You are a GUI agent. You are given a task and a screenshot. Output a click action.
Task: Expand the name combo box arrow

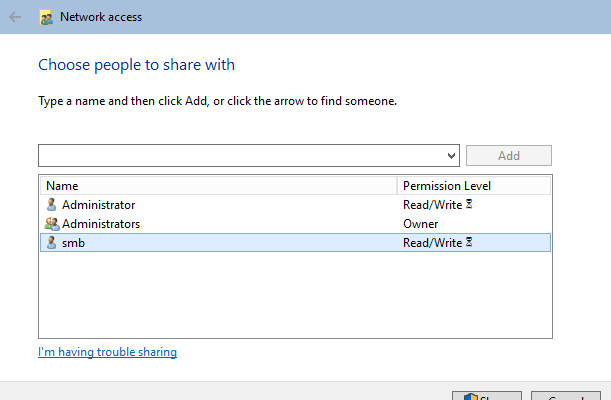[x=451, y=156]
